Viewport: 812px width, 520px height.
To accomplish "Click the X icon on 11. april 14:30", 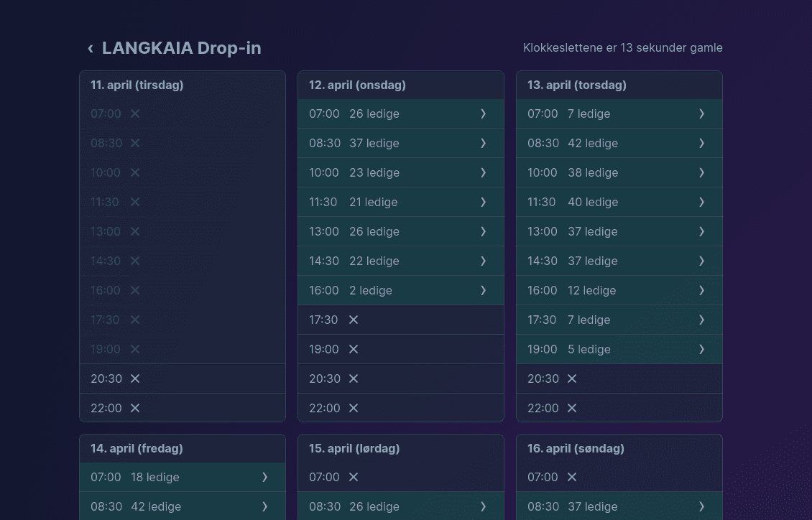I will click(135, 261).
